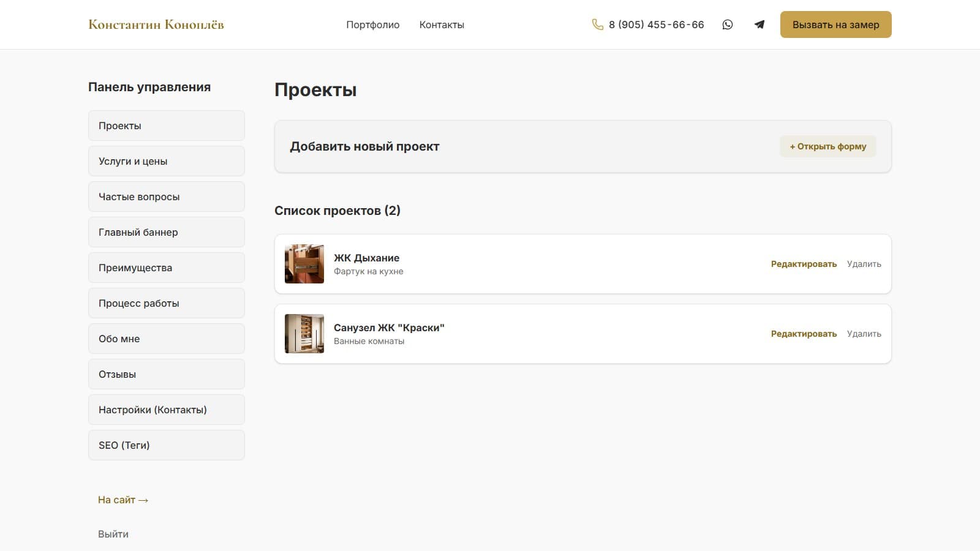Image resolution: width=980 pixels, height=551 pixels.
Task: Click ЖК Дыхание project thumbnail
Action: (x=304, y=264)
